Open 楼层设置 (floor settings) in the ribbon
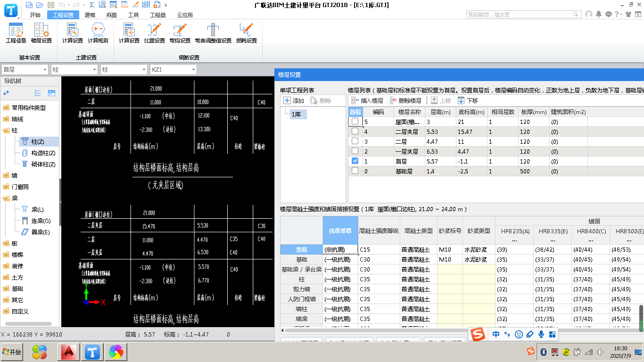644x362 pixels. pos(41,33)
